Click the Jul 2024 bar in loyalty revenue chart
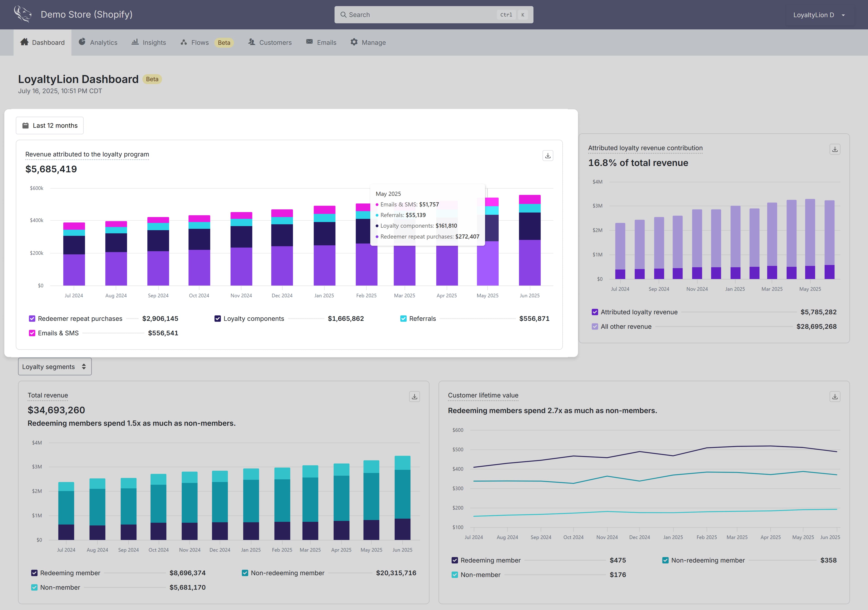The image size is (868, 610). coord(74,254)
